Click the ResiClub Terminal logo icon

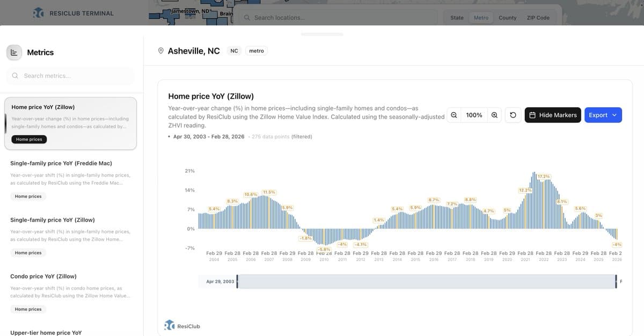(x=38, y=12)
